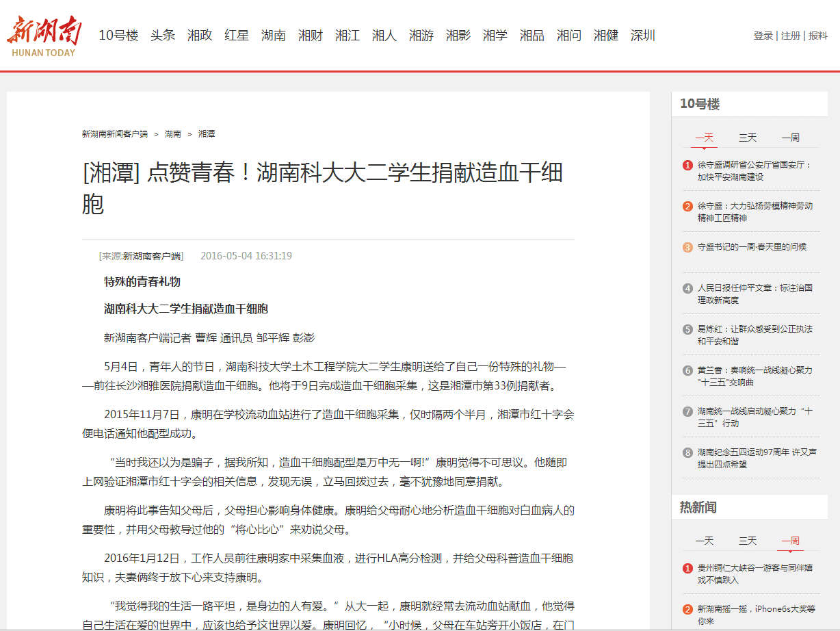Click subheading 特殊的青春礼物
Screen dimensions: 840x631
[x=142, y=281]
